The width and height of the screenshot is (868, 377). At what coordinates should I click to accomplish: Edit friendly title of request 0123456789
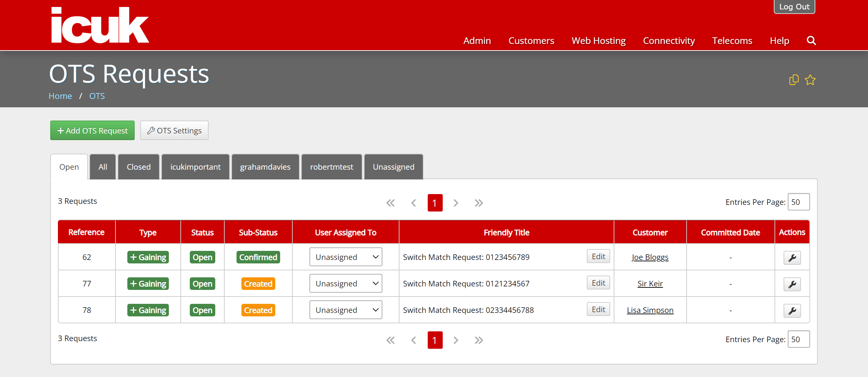(x=598, y=256)
